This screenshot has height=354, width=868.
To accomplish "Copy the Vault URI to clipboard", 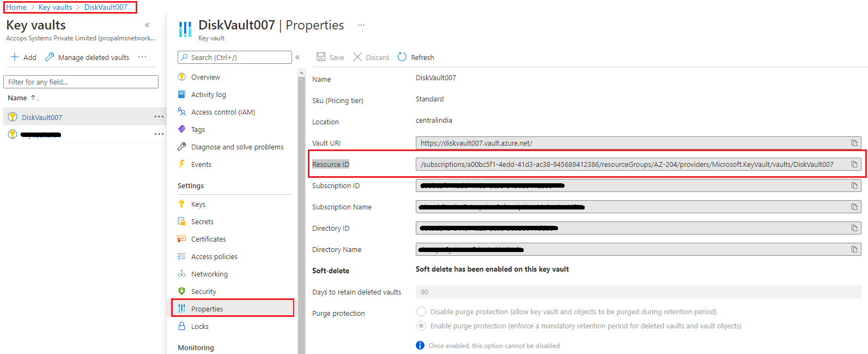I will coord(854,143).
